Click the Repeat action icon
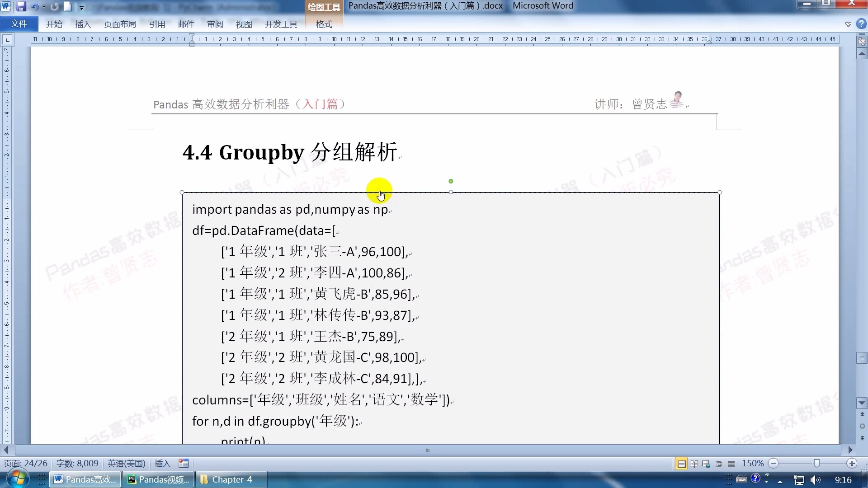This screenshot has height=488, width=868. (x=54, y=7)
